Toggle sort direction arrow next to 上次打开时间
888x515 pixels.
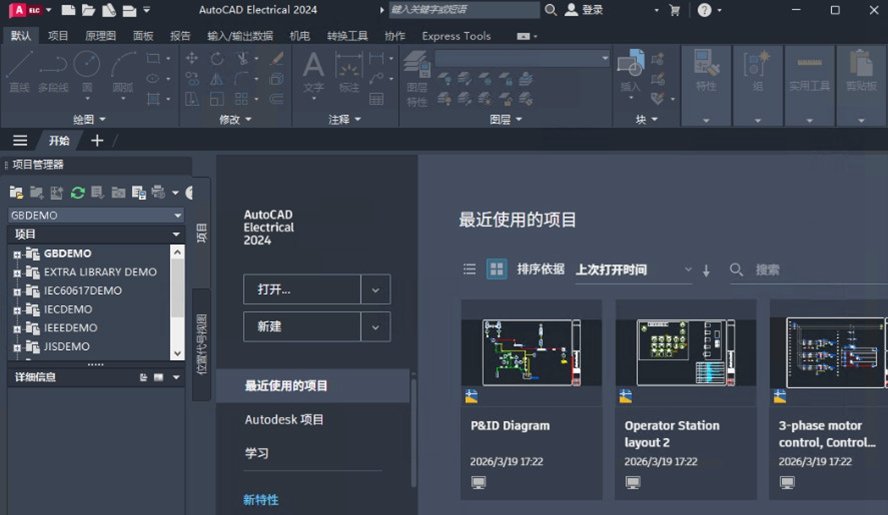706,270
